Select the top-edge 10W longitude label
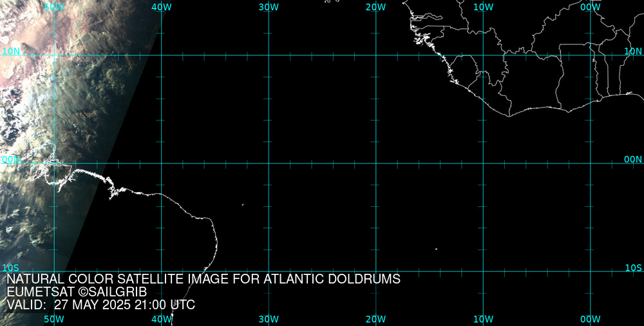The width and height of the screenshot is (644, 326). click(484, 7)
